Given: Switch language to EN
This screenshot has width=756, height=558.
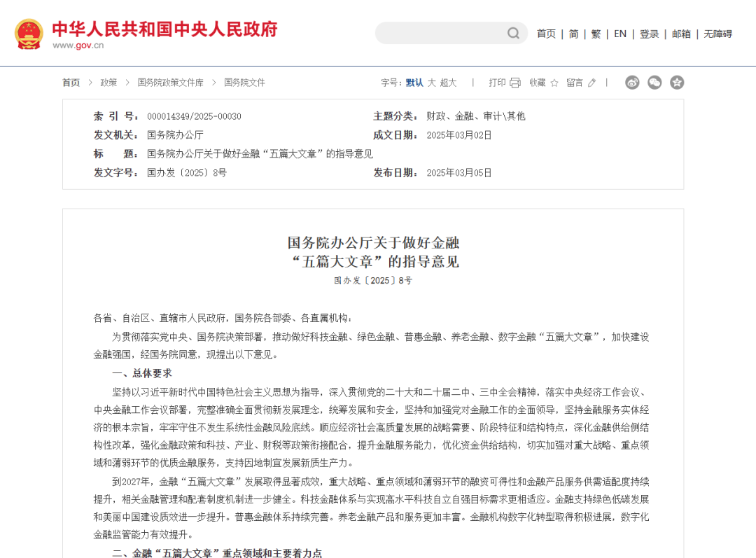Looking at the screenshot, I should tap(620, 34).
